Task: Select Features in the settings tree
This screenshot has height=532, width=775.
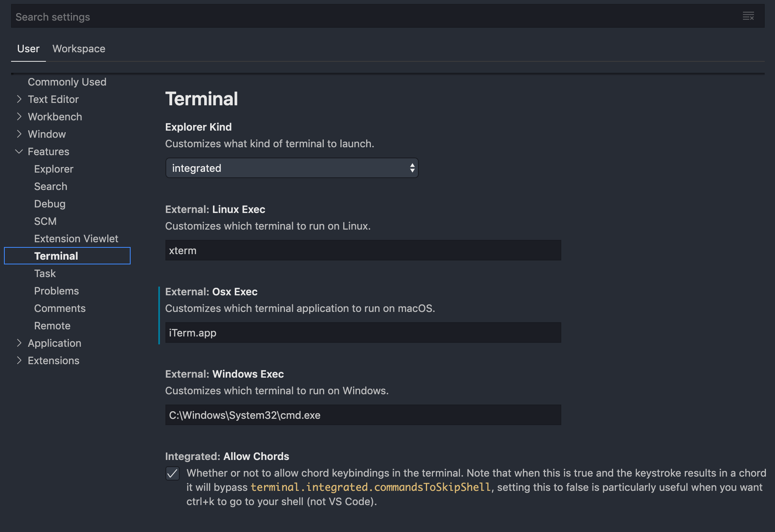Action: [x=48, y=152]
